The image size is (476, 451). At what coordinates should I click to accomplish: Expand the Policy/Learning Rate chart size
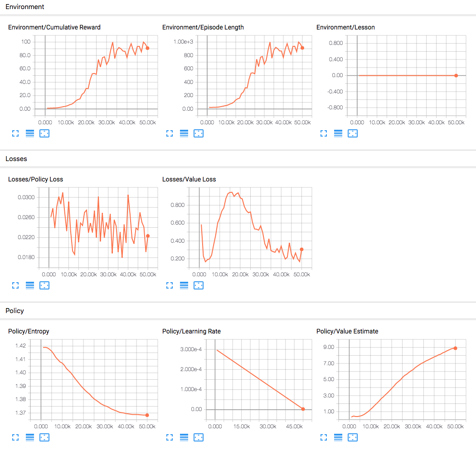click(170, 437)
